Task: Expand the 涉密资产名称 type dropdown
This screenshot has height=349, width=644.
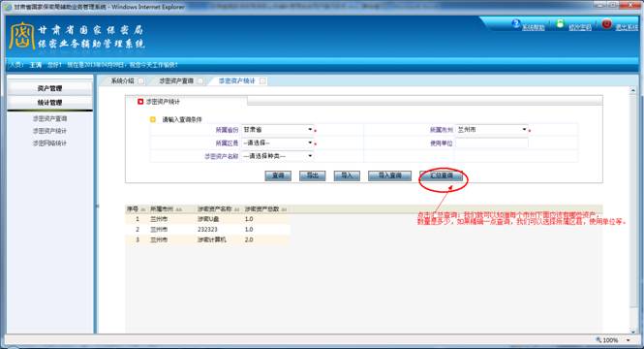Action: tap(278, 156)
